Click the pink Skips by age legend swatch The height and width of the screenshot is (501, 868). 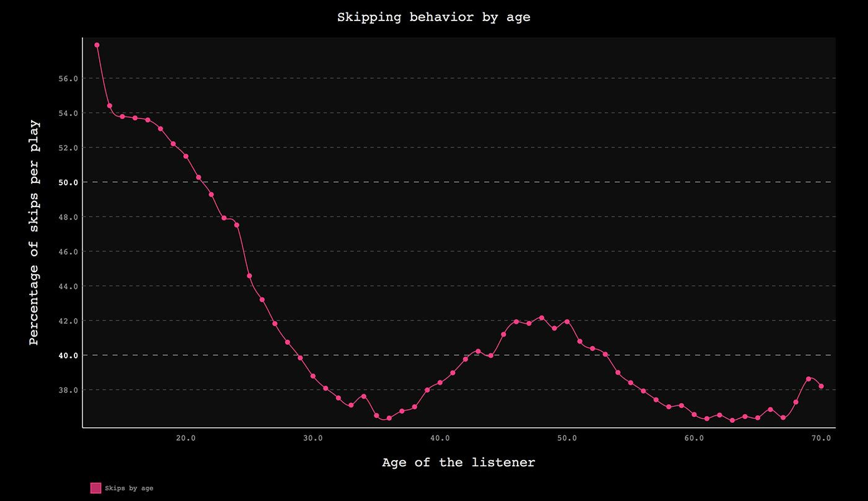click(95, 488)
